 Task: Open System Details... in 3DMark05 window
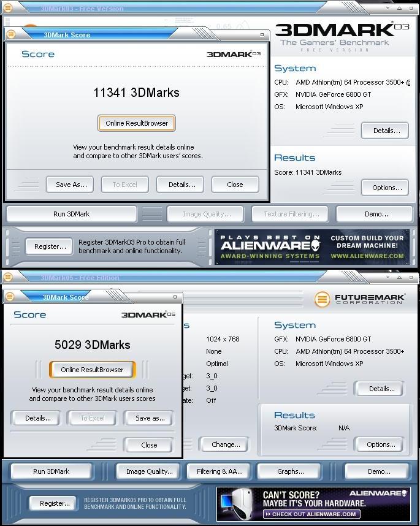(380, 389)
